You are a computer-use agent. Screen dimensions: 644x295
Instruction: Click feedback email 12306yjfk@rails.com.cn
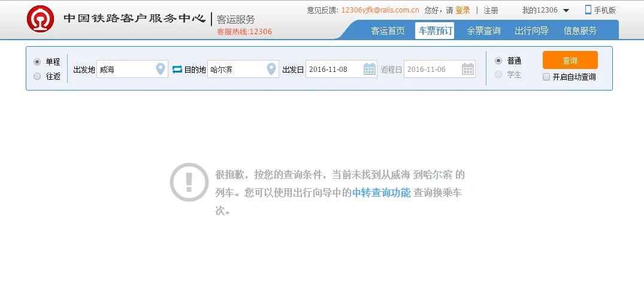(x=380, y=10)
